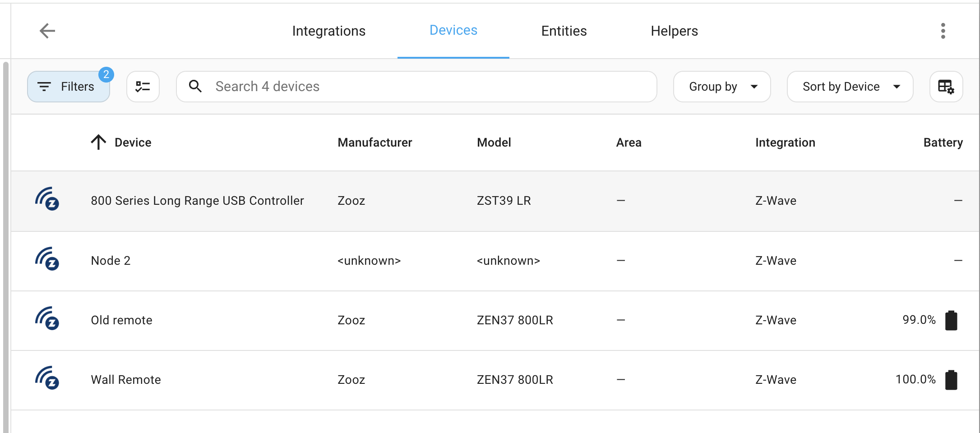Open the Wall Remote device row
Screen dimensions: 980x433
[x=126, y=380]
